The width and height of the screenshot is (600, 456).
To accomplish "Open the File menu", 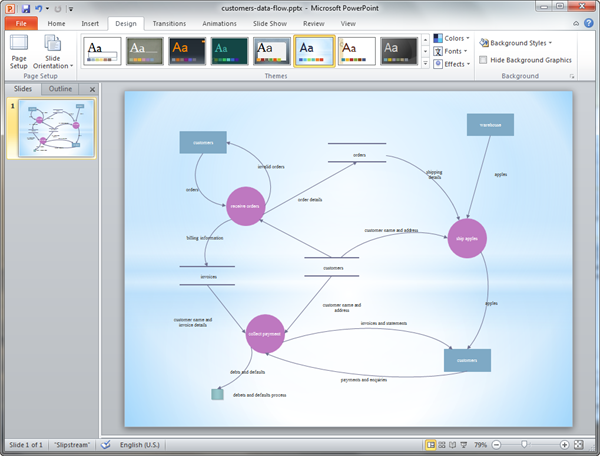I will tap(20, 22).
